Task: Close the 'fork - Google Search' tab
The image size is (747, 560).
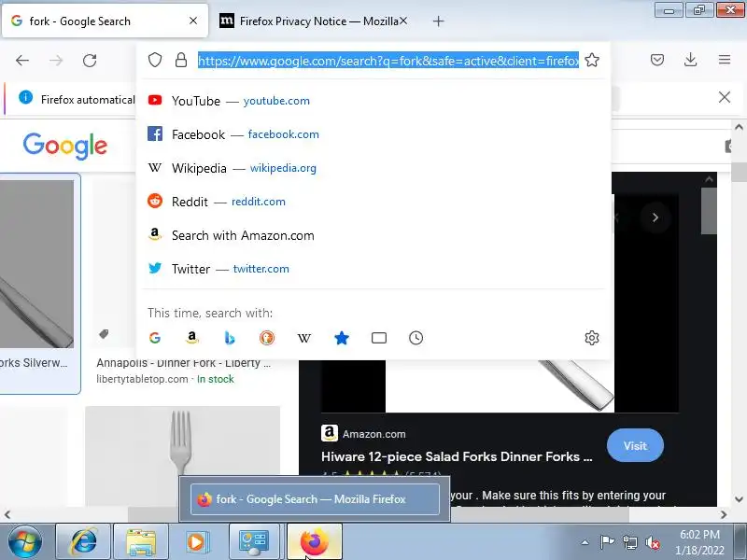Action: coord(193,21)
